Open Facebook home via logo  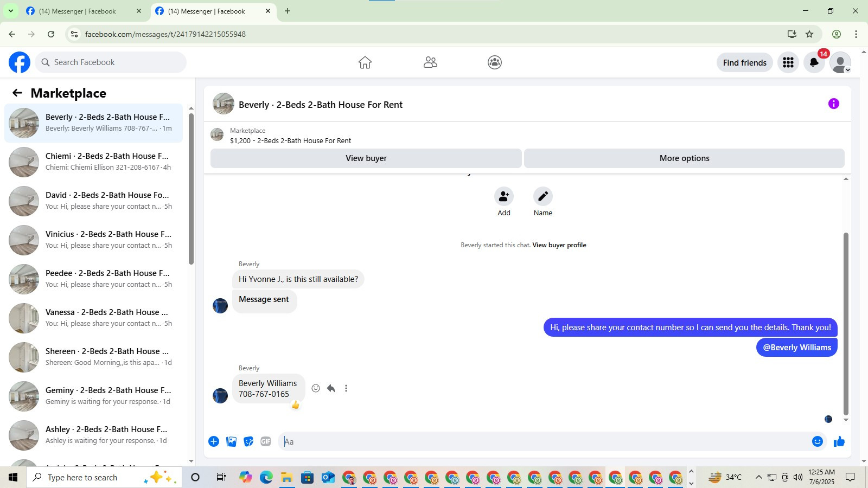click(x=20, y=62)
